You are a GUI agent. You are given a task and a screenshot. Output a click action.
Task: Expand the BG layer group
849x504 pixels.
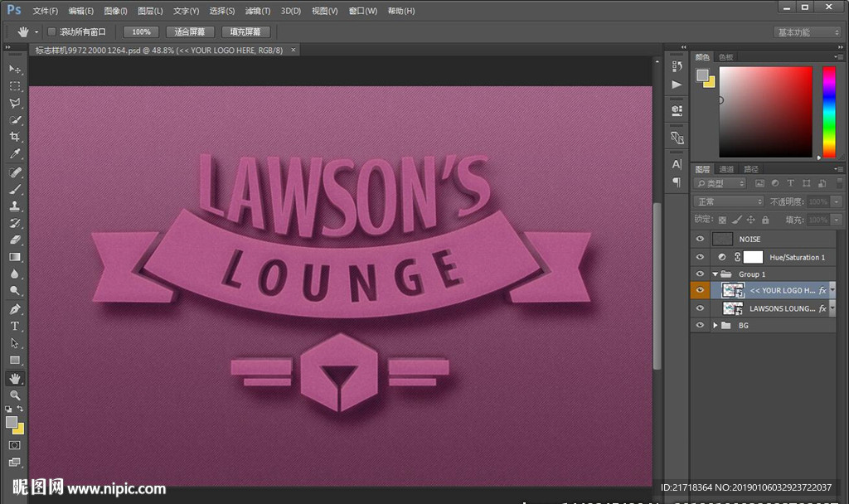click(x=716, y=326)
